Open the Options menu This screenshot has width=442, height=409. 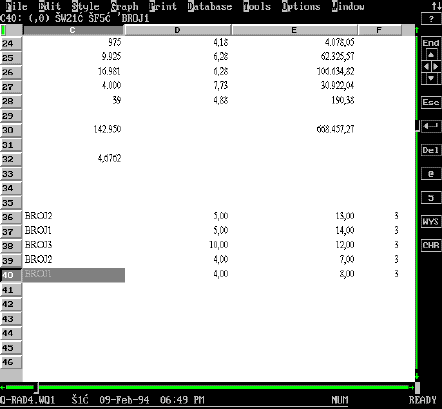pos(301,6)
